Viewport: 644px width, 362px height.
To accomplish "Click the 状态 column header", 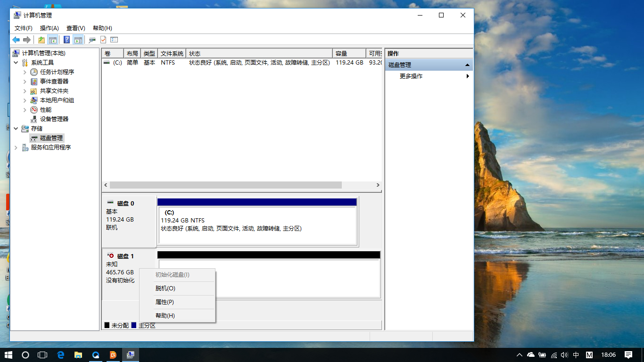I will coord(259,54).
